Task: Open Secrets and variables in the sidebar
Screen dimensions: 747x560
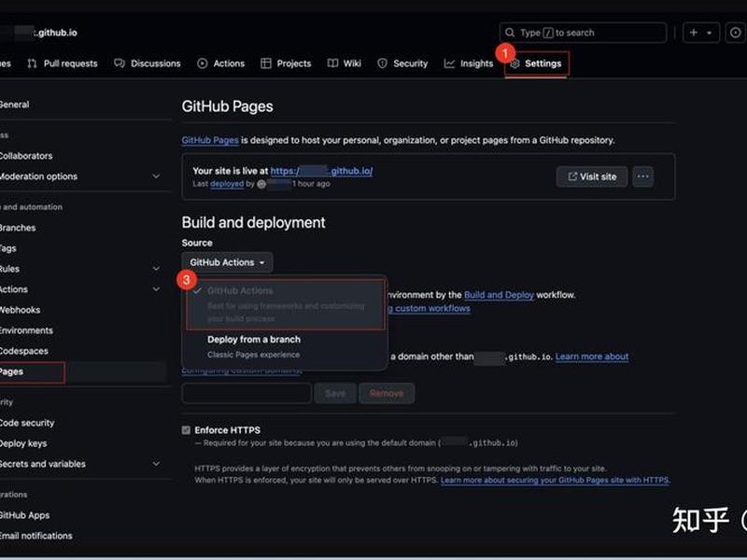Action: (42, 464)
